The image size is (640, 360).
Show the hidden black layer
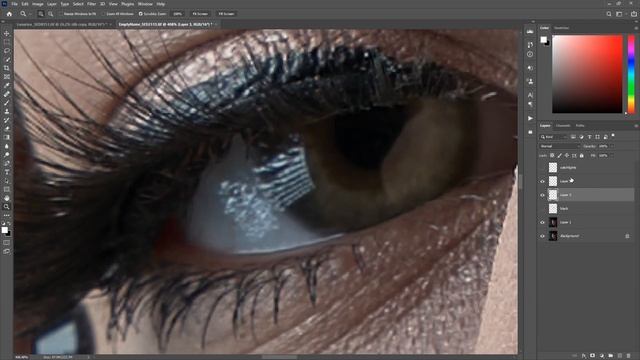(x=542, y=209)
